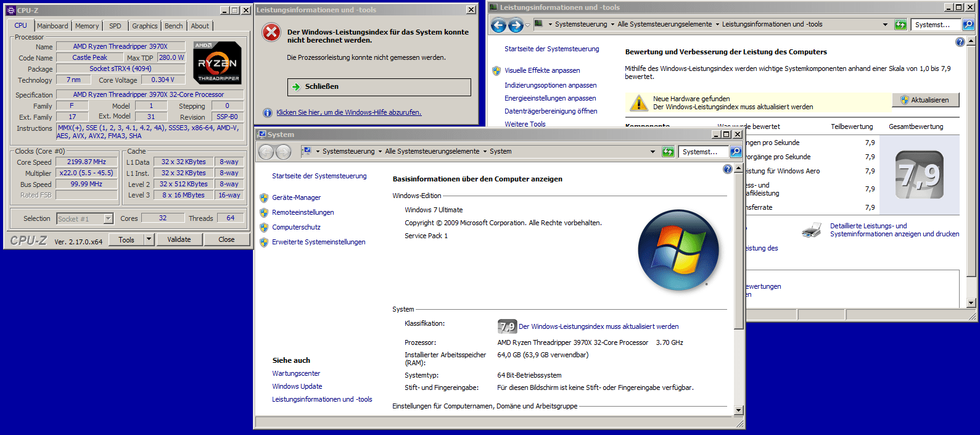Select the SPD tab in CPU-Z
The image size is (980, 435).
pyautogui.click(x=115, y=26)
